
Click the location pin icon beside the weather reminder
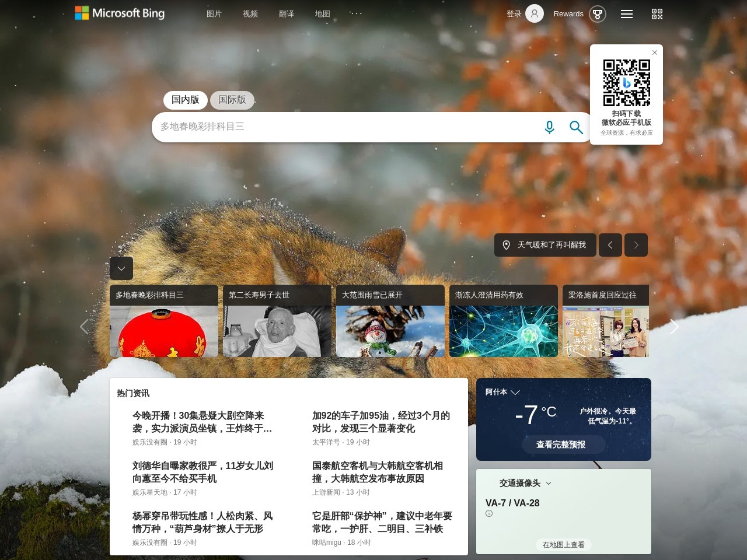pyautogui.click(x=506, y=245)
